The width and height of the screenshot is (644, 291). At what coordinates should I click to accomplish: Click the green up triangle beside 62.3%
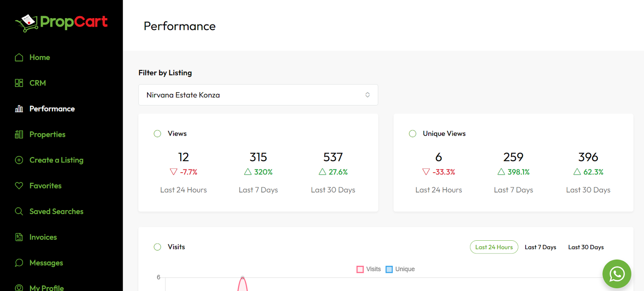click(x=577, y=172)
